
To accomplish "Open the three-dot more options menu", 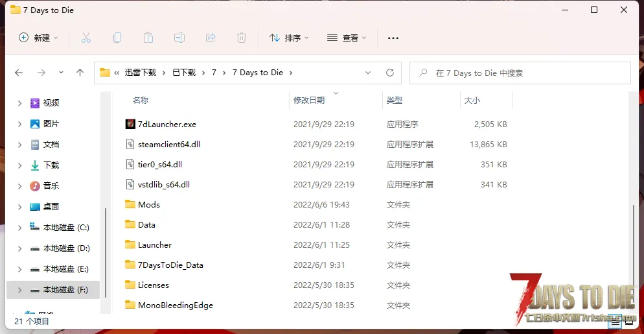I will [x=393, y=38].
